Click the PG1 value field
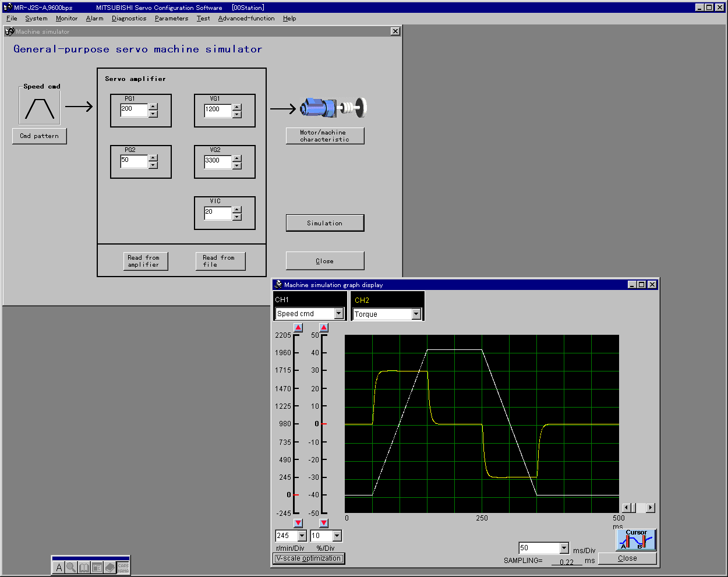 pos(134,110)
